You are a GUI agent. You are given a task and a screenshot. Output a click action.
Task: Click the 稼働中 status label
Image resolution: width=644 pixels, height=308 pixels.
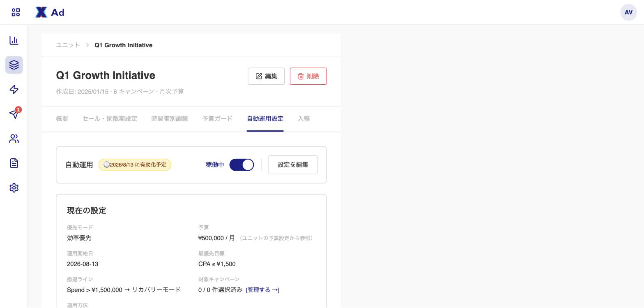point(215,165)
